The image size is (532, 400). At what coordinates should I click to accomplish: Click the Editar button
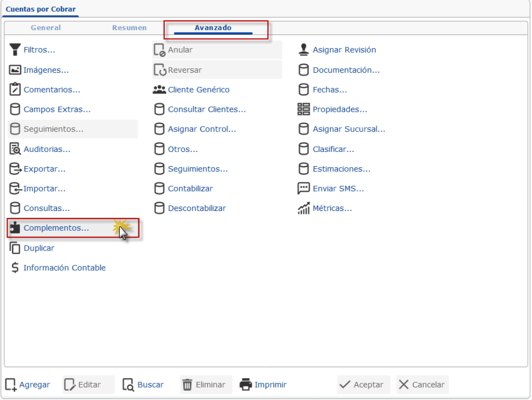pyautogui.click(x=88, y=385)
